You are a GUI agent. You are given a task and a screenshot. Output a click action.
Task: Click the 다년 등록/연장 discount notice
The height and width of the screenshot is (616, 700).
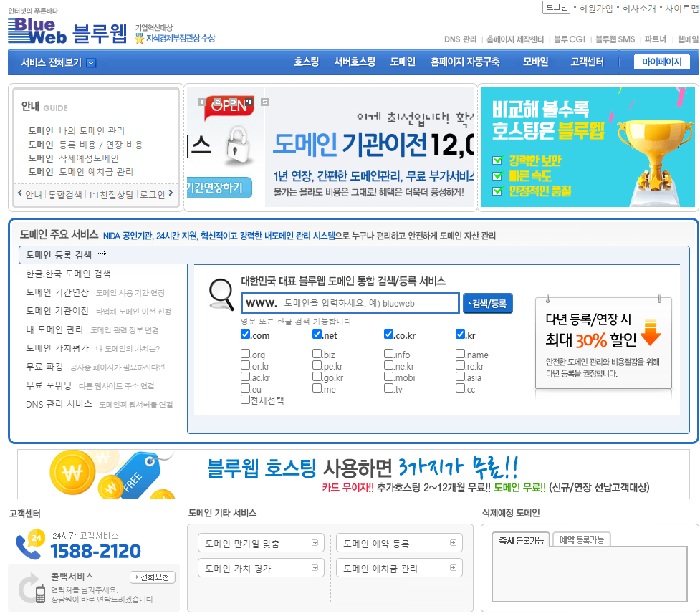pos(603,344)
